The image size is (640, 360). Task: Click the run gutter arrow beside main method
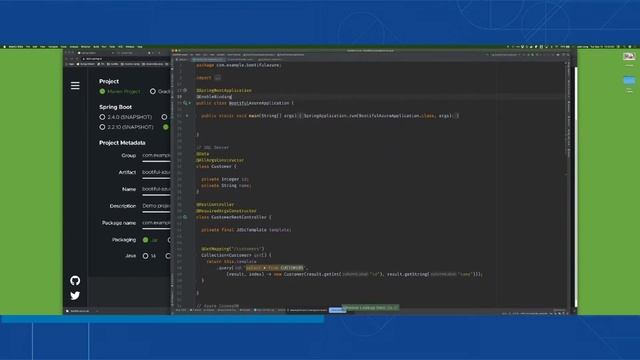[187, 116]
